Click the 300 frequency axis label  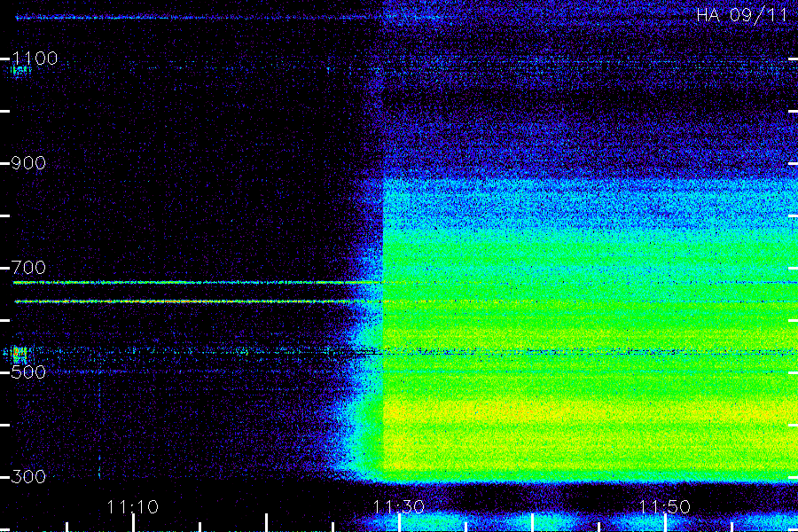(28, 476)
